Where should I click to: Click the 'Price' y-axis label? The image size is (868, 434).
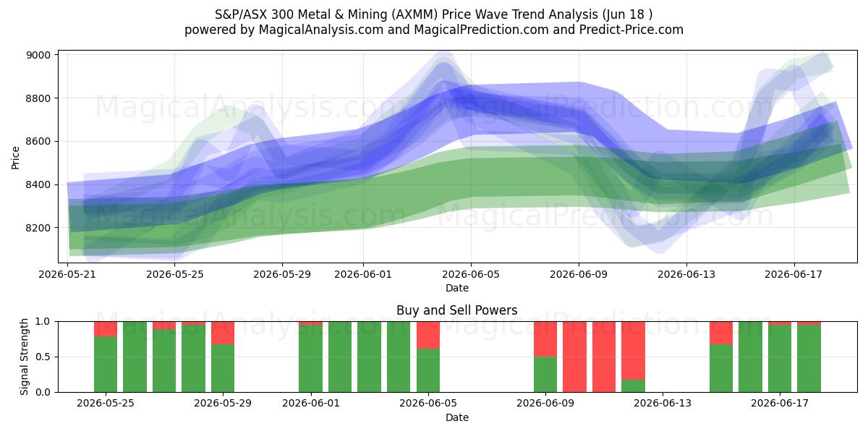16,156
